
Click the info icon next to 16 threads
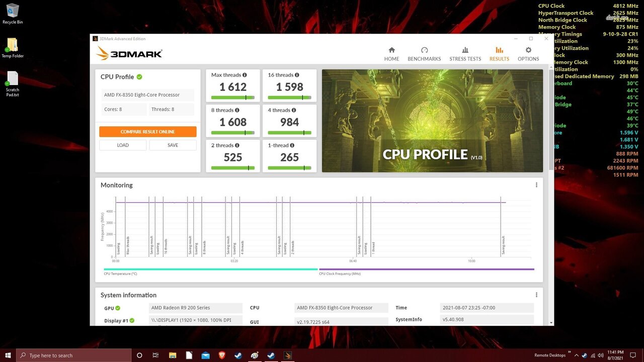pos(297,75)
